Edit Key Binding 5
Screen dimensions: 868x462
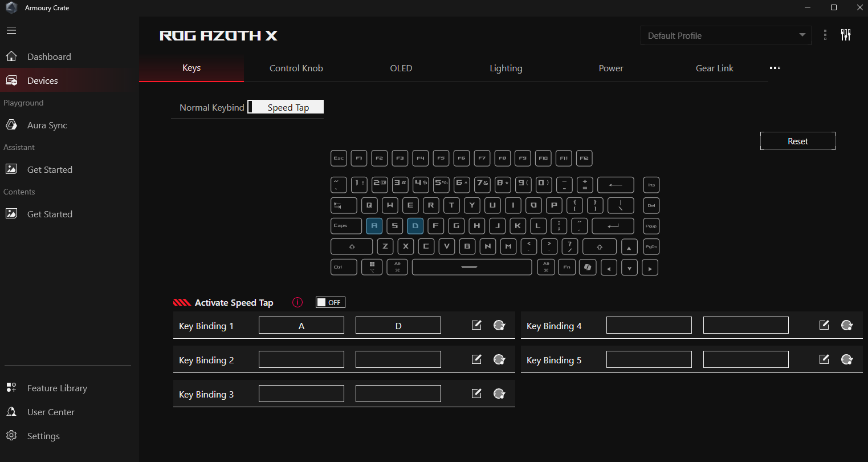click(824, 359)
